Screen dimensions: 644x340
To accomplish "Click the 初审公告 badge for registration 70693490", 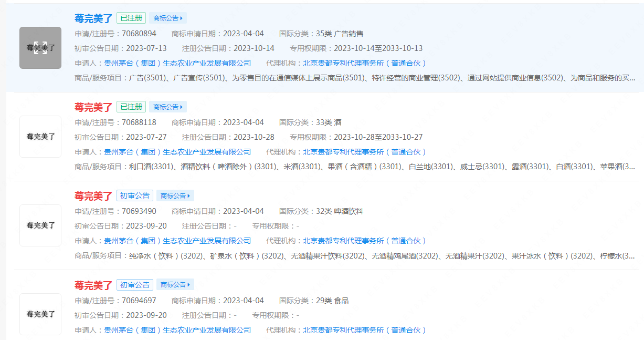I will point(134,196).
